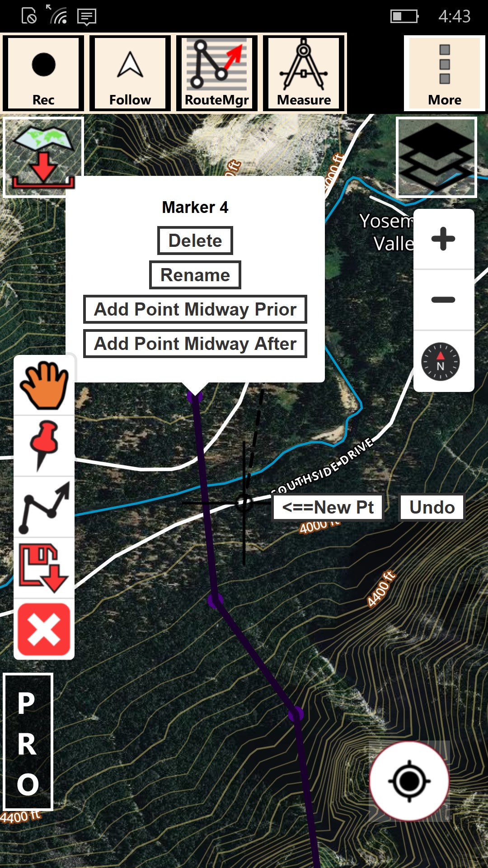The width and height of the screenshot is (488, 868).
Task: Open the More options menu
Action: click(445, 73)
